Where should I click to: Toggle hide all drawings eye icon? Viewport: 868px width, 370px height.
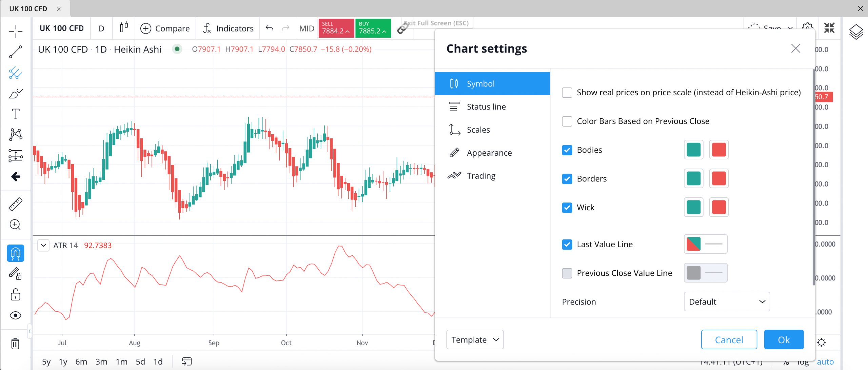(x=16, y=315)
